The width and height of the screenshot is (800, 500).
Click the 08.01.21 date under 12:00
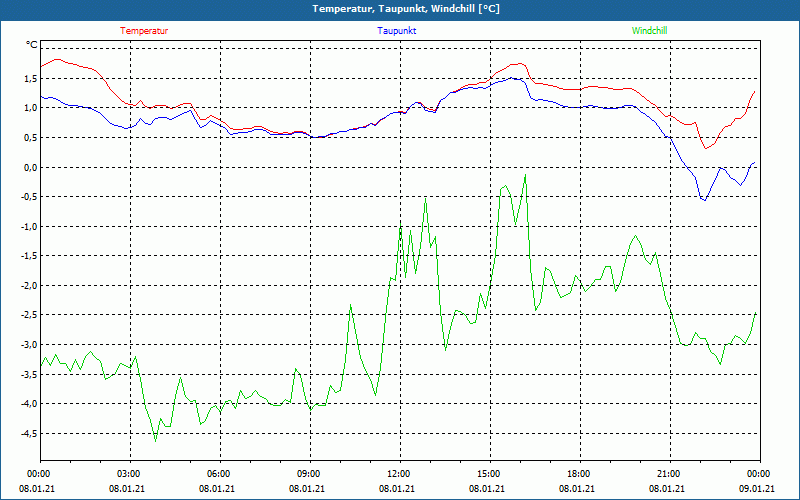[397, 488]
